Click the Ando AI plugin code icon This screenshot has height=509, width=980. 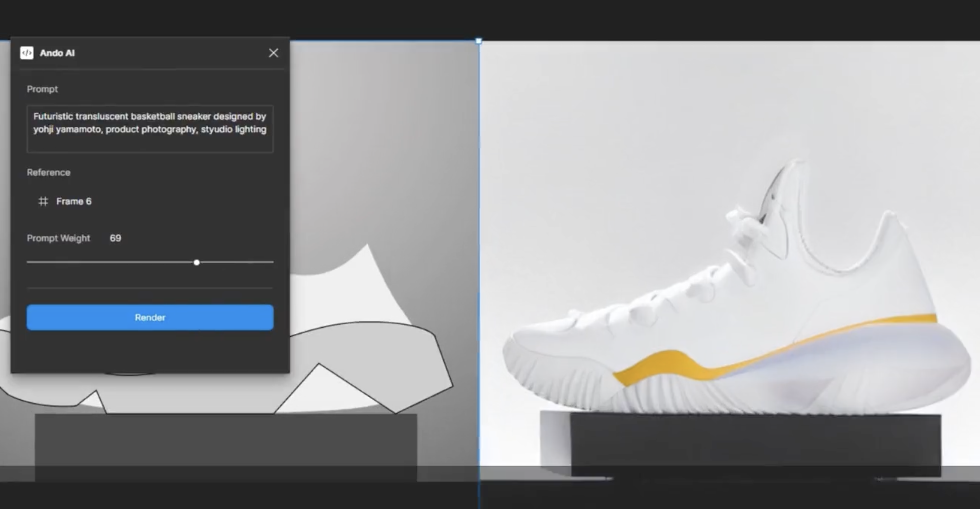[x=27, y=53]
